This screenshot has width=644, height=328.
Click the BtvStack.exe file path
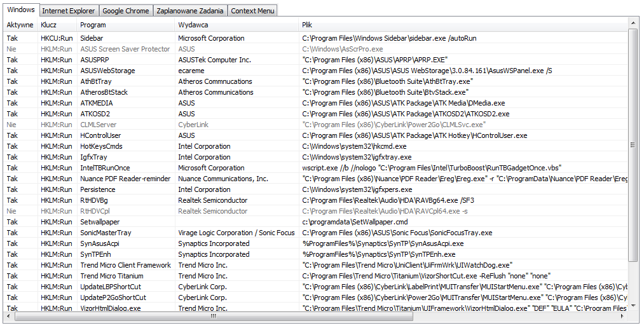click(385, 92)
